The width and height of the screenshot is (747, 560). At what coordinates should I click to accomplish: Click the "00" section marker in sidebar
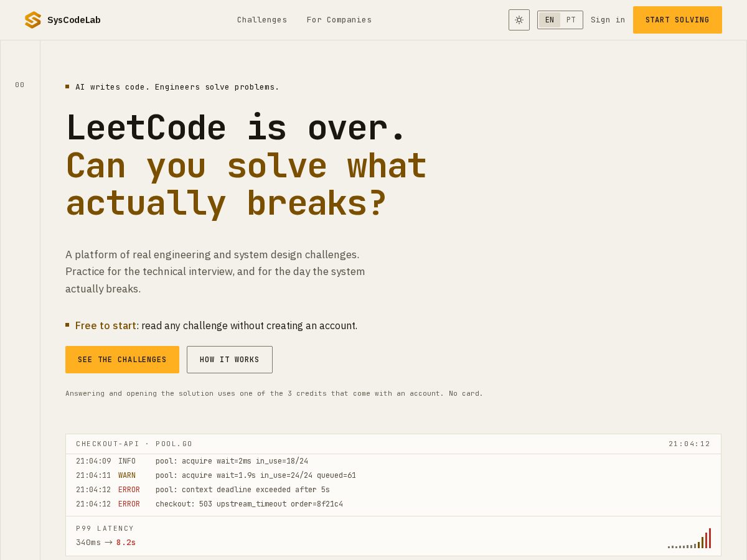(20, 85)
